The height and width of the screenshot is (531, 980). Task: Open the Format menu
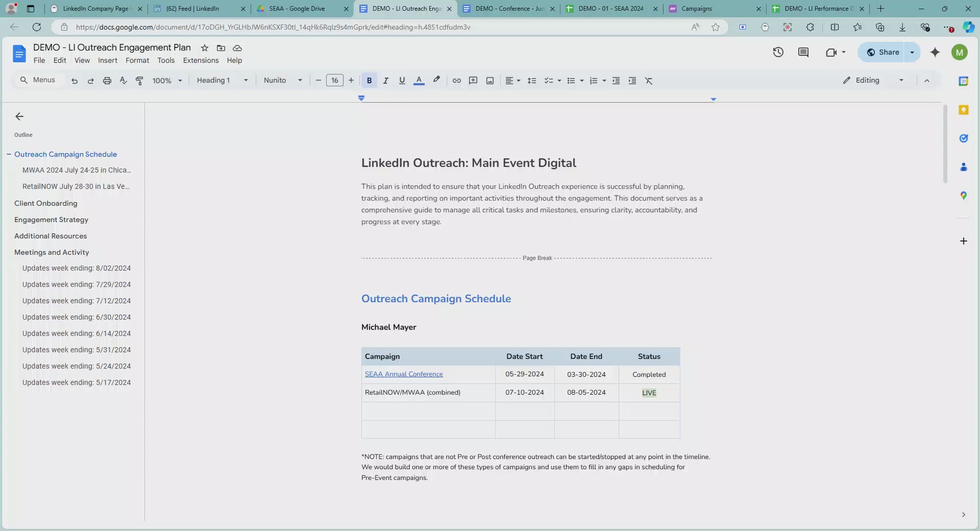pyautogui.click(x=137, y=60)
